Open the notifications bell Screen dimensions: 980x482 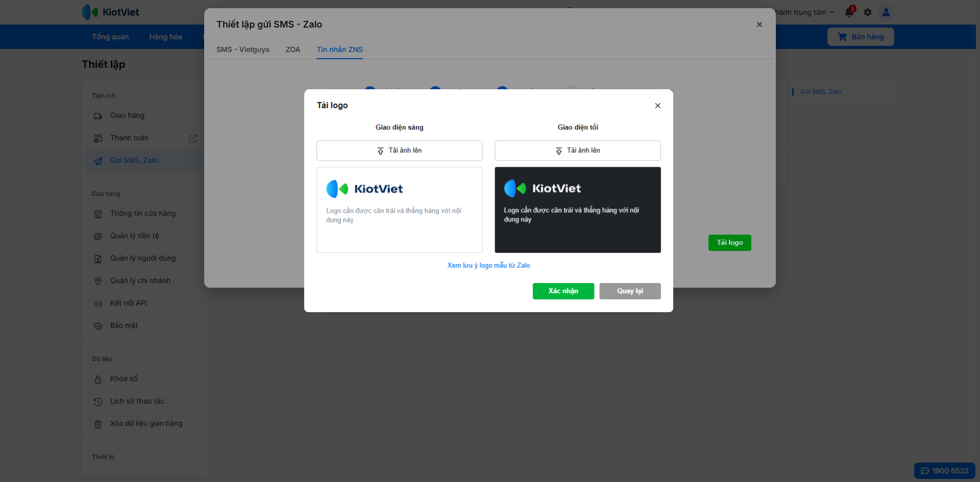coord(849,12)
